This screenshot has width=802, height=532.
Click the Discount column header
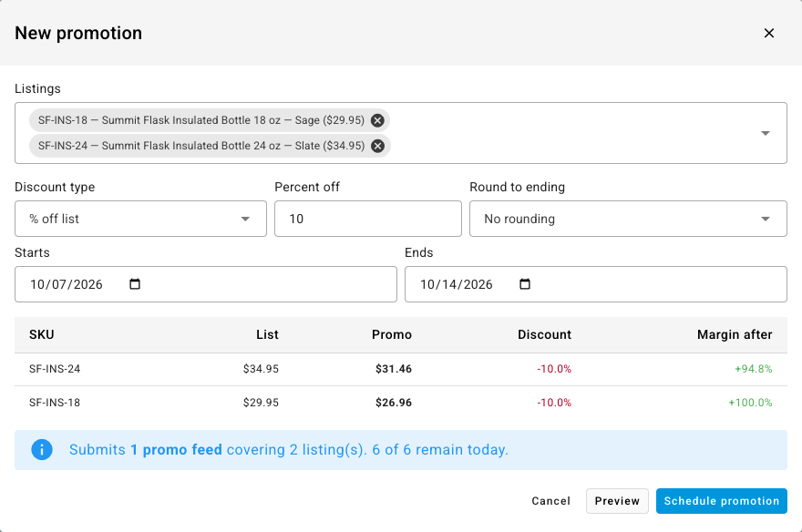tap(544, 334)
